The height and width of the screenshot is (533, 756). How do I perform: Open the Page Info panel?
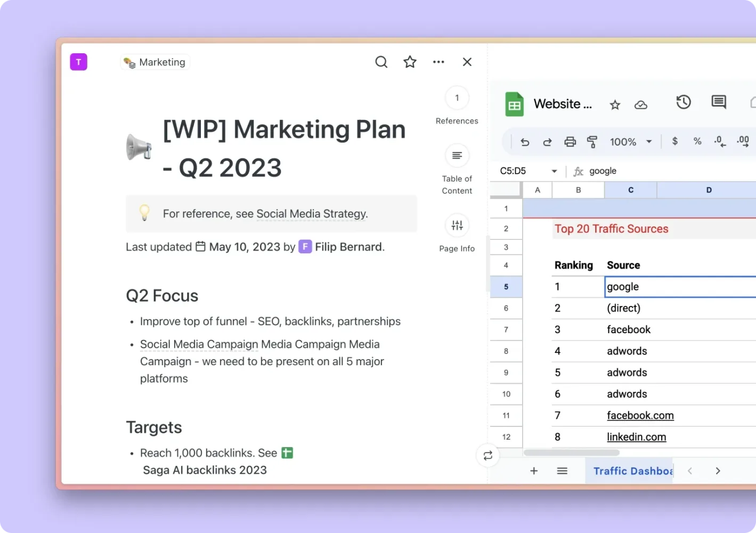tap(457, 225)
